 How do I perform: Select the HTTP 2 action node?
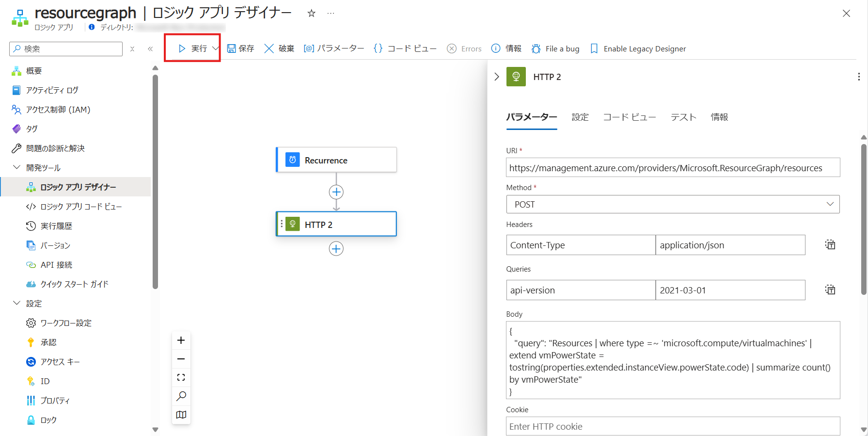[x=336, y=224]
